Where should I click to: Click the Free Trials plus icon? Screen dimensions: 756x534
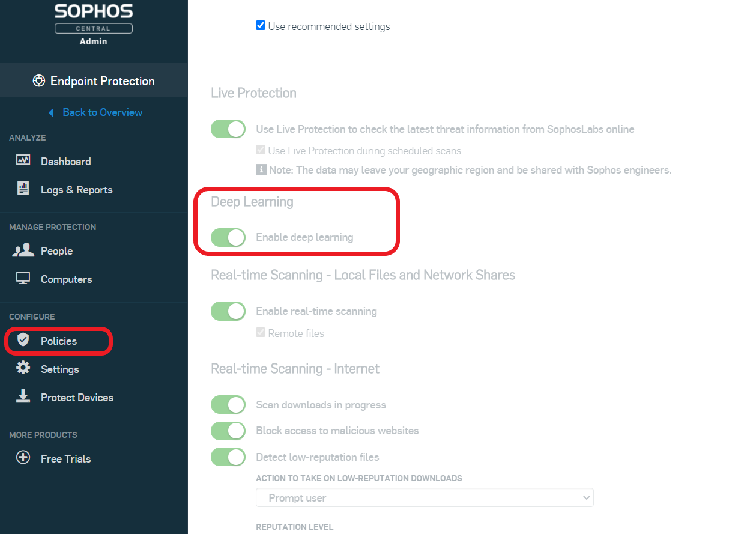tap(23, 458)
